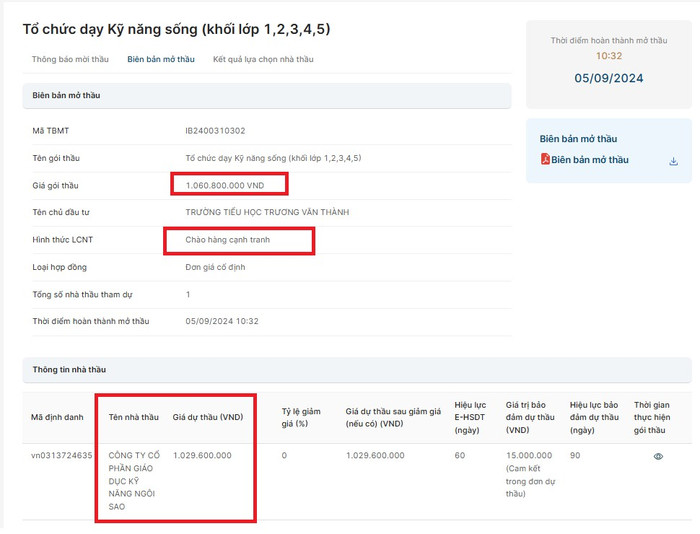Click the page title Tổ chức dạy Kỹ năng sống

click(x=176, y=29)
